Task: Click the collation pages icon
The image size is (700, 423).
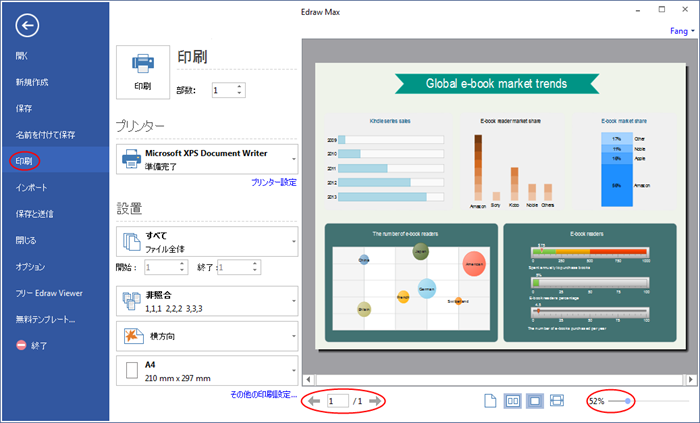Action: click(132, 301)
